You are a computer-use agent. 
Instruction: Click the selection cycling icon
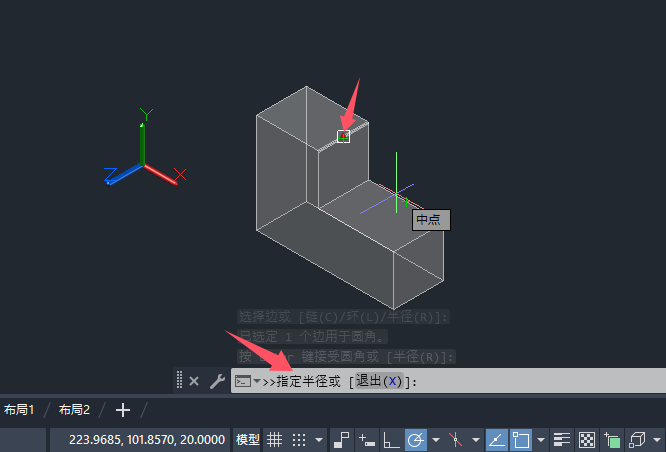click(x=612, y=440)
